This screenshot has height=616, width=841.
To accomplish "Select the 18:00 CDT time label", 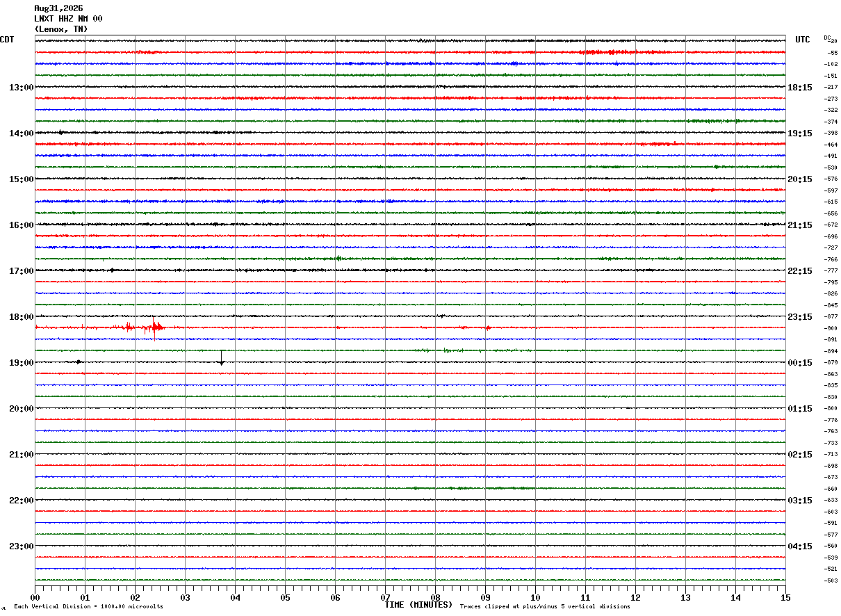I will click(22, 317).
